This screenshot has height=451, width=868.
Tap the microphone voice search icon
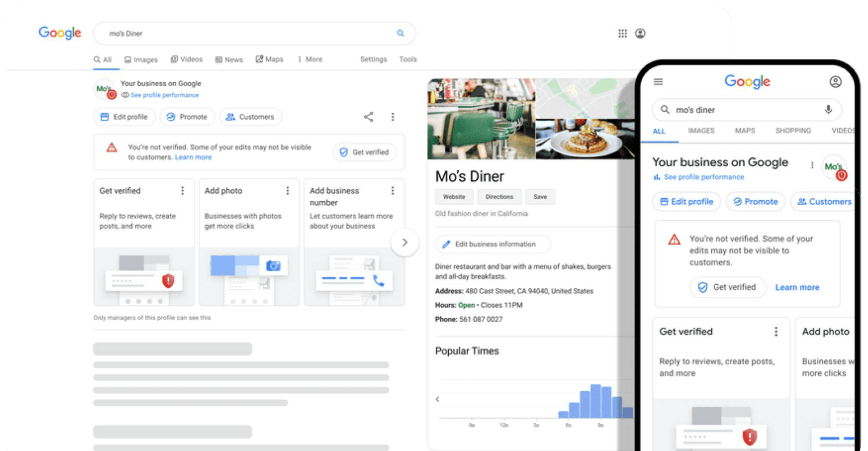pyautogui.click(x=828, y=110)
